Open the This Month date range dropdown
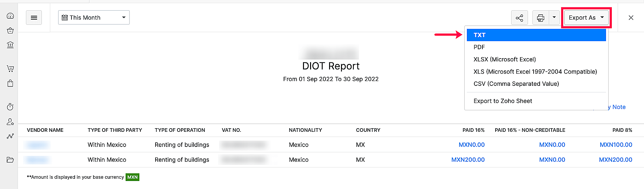 (x=93, y=17)
